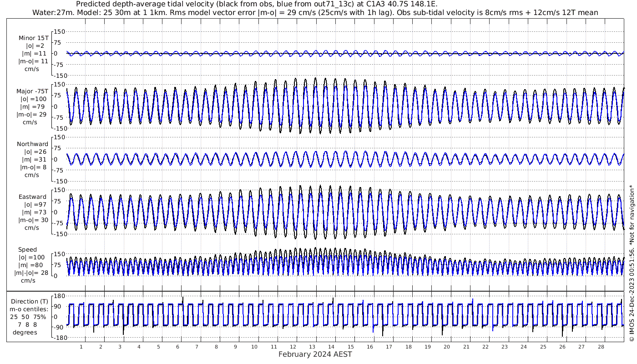Click day '19' on the date axis

click(x=428, y=347)
